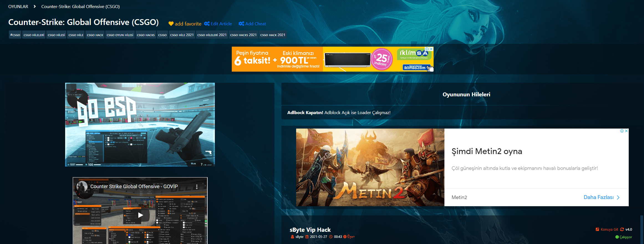Click the Metin2 advertiser name

[459, 197]
